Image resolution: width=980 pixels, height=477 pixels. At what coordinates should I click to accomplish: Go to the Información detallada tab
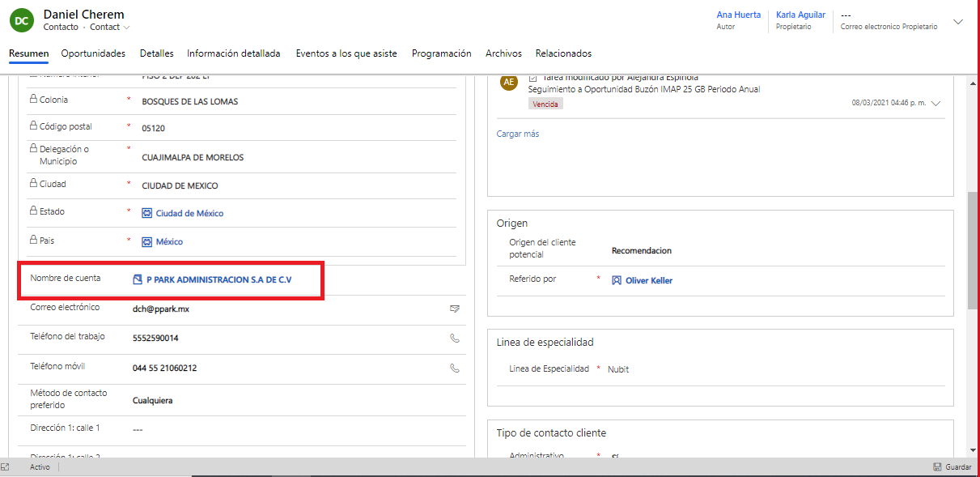coord(233,53)
